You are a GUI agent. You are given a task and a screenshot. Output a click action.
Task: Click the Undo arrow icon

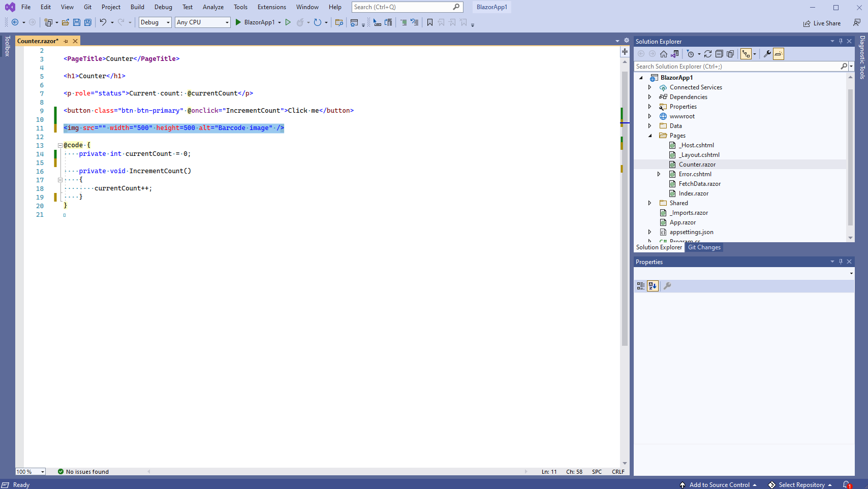[x=103, y=22]
